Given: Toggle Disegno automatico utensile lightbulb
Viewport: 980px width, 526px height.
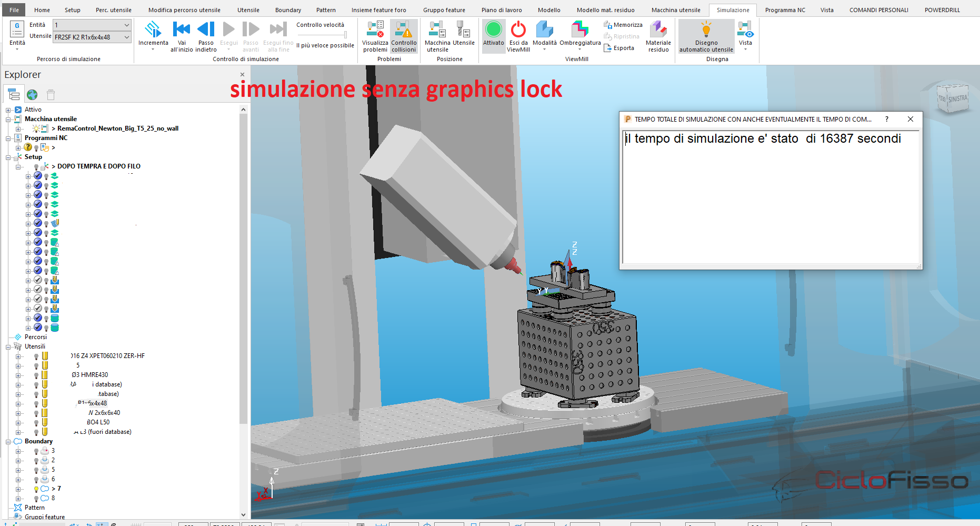Looking at the screenshot, I should pos(706,30).
